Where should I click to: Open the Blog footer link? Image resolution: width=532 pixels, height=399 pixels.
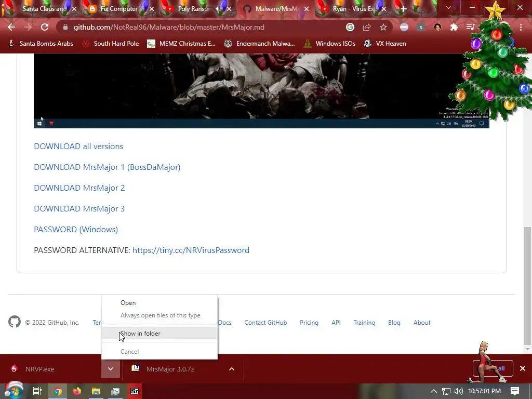[394, 323]
